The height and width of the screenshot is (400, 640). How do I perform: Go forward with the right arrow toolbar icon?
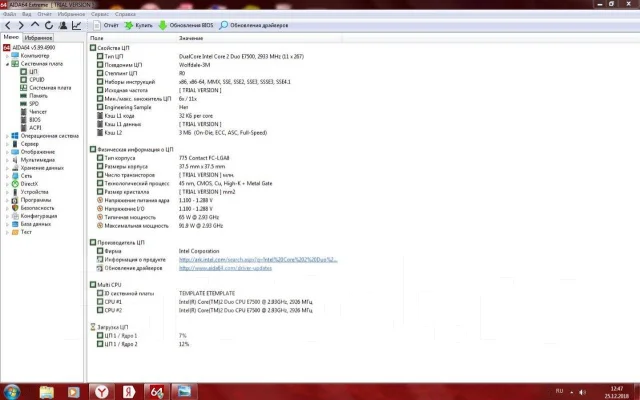(21, 25)
